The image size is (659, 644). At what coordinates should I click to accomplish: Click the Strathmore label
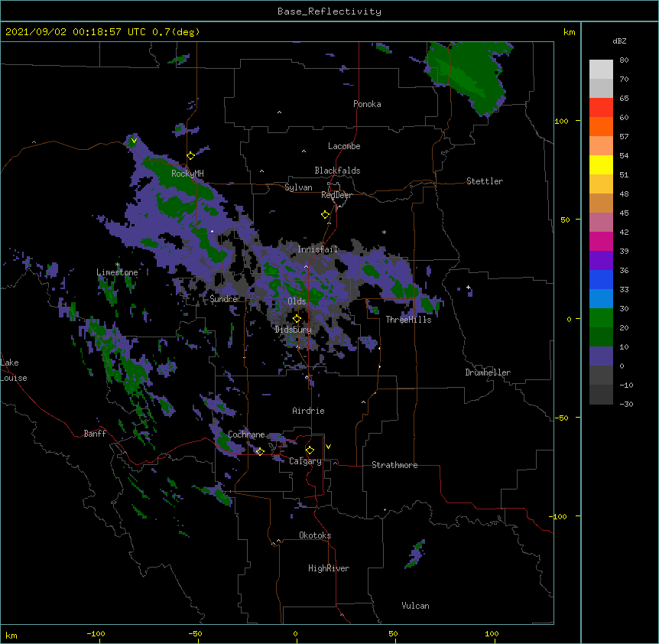(394, 465)
